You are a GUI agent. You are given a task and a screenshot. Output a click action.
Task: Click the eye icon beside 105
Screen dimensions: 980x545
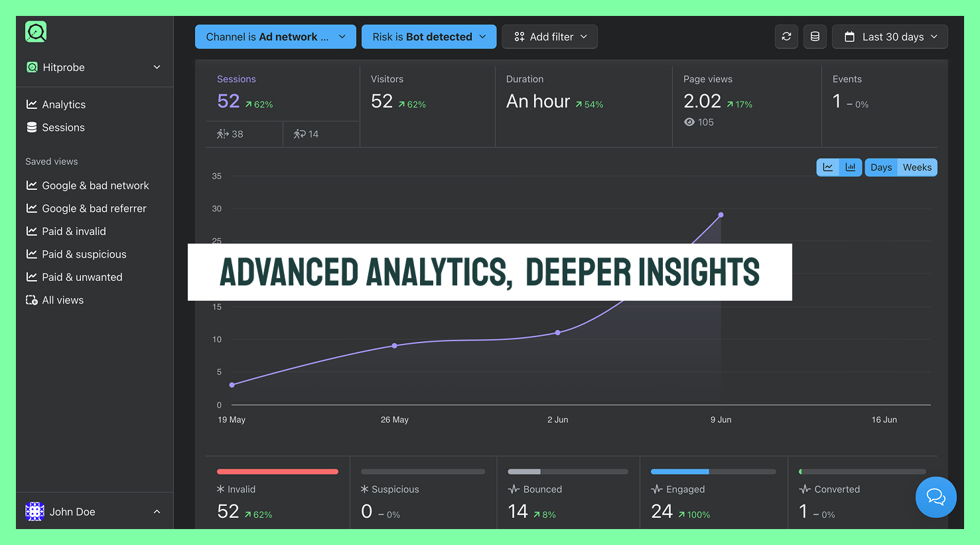pos(689,122)
